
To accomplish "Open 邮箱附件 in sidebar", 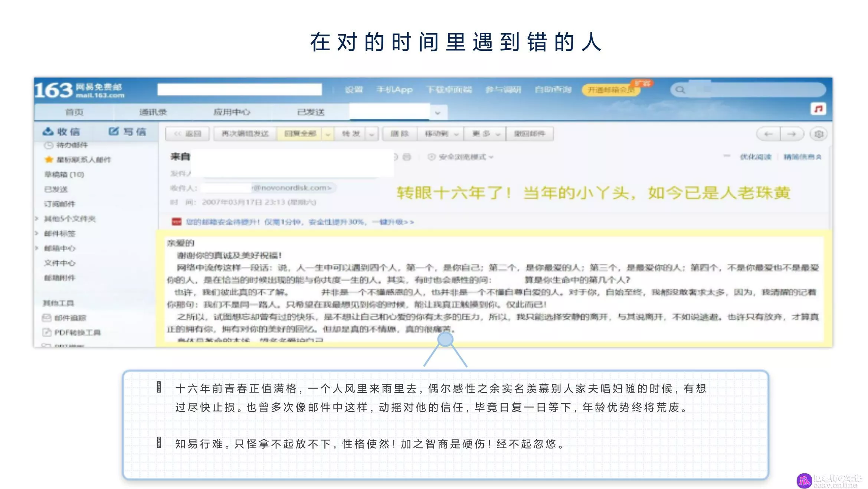I will (60, 277).
